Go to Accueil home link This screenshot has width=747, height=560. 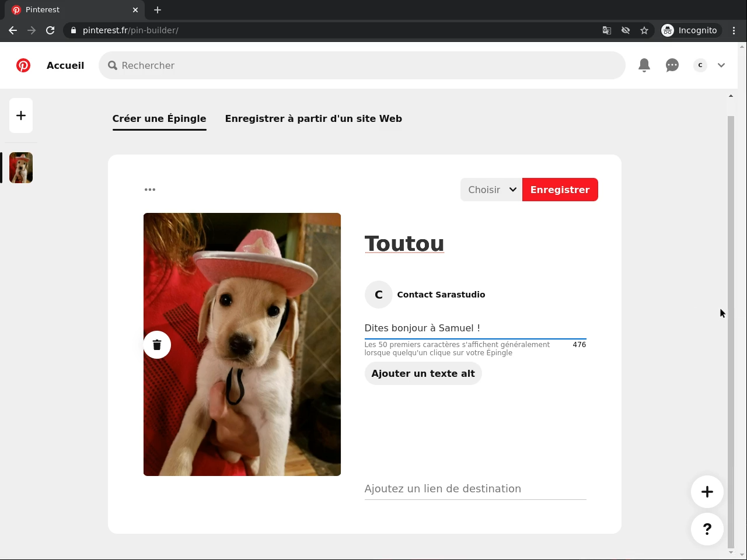coord(65,65)
